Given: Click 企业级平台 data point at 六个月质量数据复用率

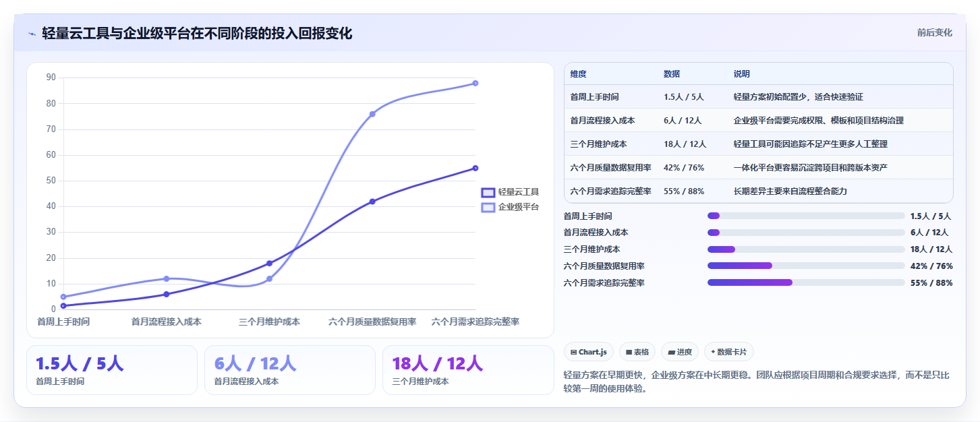Looking at the screenshot, I should click(x=372, y=114).
